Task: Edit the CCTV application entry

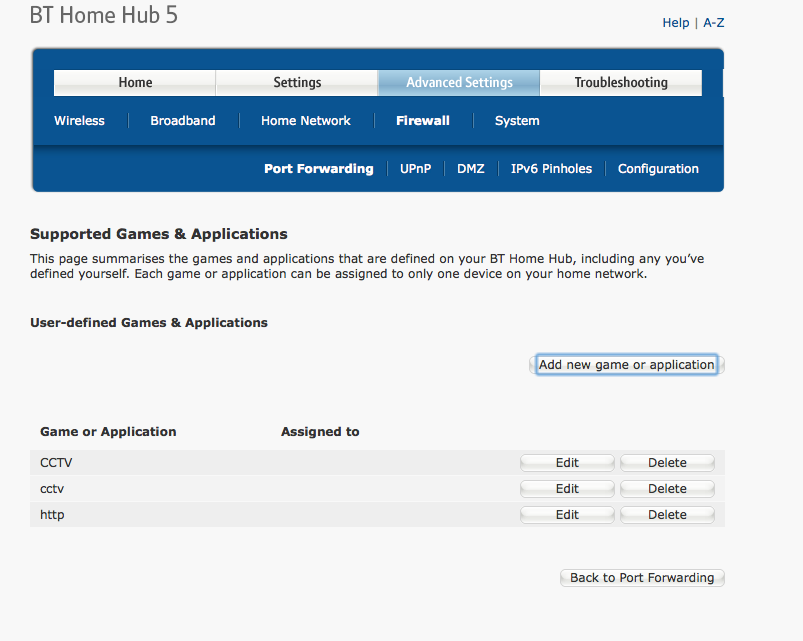Action: [566, 462]
